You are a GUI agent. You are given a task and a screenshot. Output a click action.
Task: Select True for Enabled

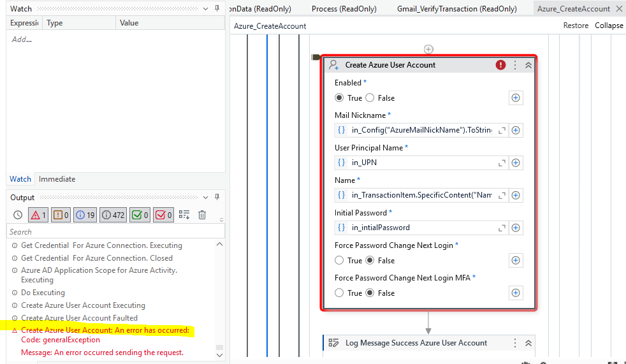[339, 98]
